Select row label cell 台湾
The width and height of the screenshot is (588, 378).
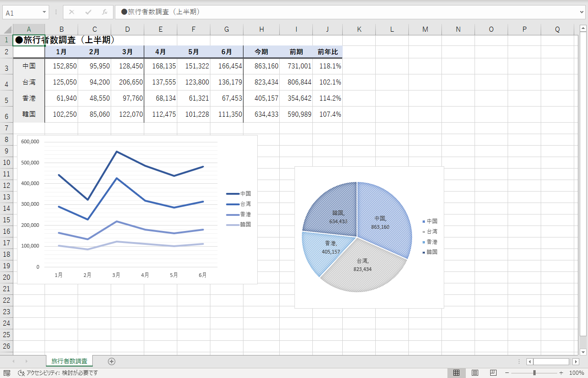pyautogui.click(x=29, y=82)
